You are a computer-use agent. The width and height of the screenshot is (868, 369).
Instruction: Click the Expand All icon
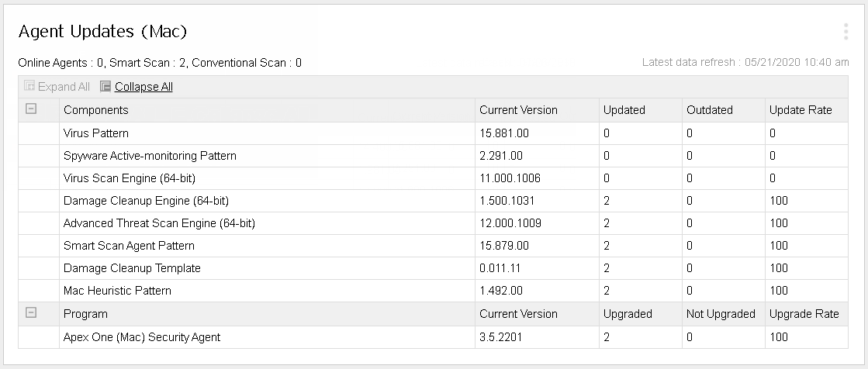(29, 87)
